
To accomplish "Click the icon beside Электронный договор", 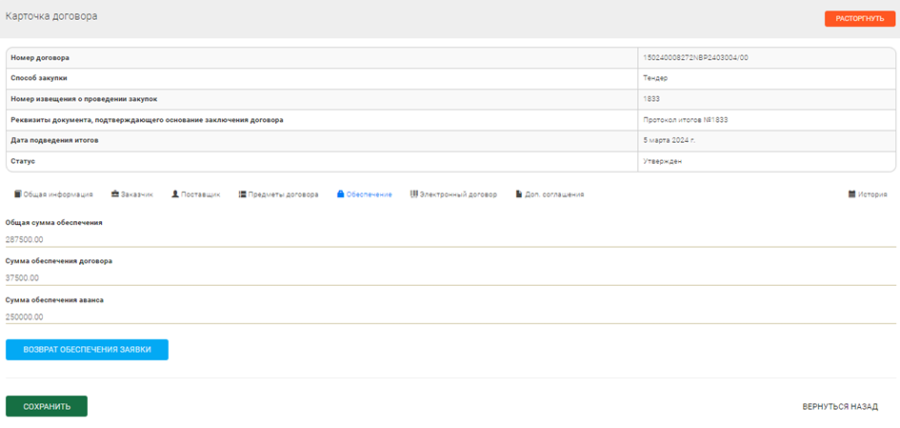I will (x=414, y=194).
